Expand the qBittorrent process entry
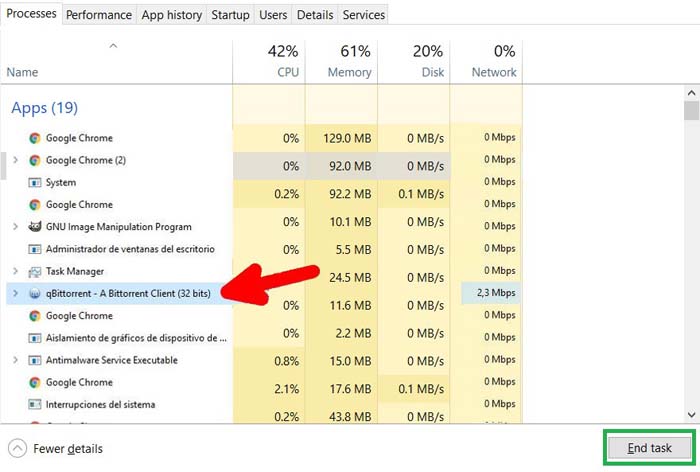The width and height of the screenshot is (700, 472). point(16,293)
